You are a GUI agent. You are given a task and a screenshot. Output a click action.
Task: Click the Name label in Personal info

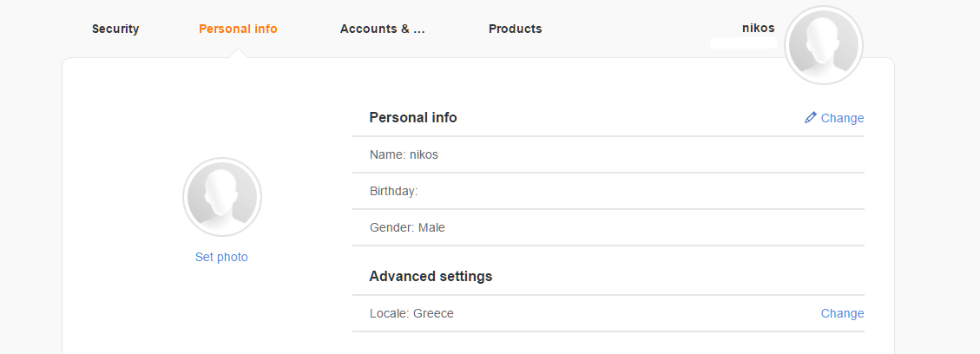pyautogui.click(x=387, y=154)
